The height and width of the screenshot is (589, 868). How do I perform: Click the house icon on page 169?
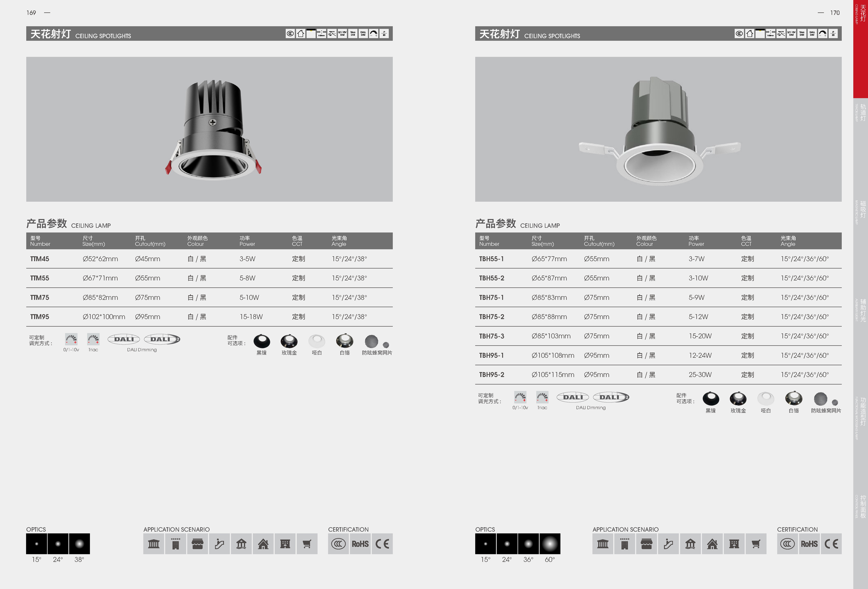click(263, 544)
